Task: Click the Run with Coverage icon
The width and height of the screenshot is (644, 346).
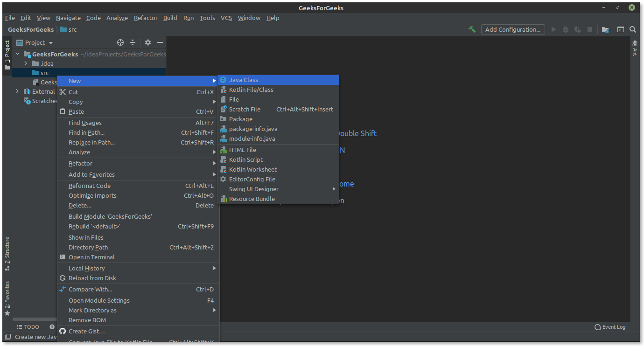Action: (x=578, y=29)
